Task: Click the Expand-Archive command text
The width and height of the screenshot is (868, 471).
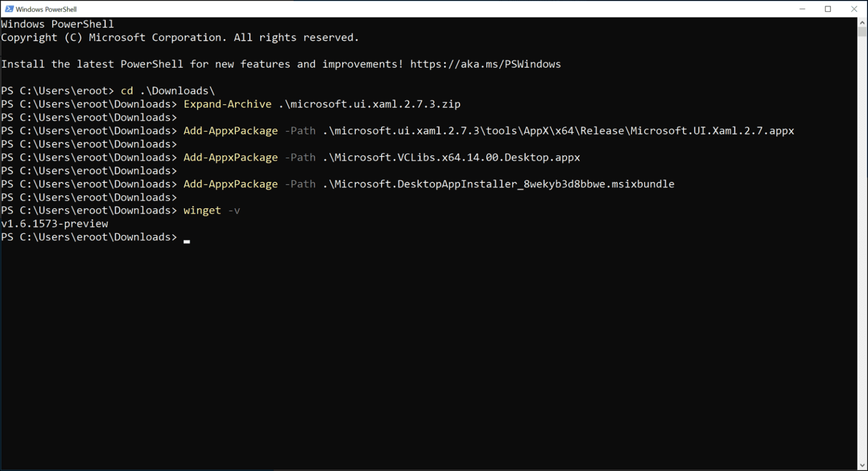Action: click(228, 104)
